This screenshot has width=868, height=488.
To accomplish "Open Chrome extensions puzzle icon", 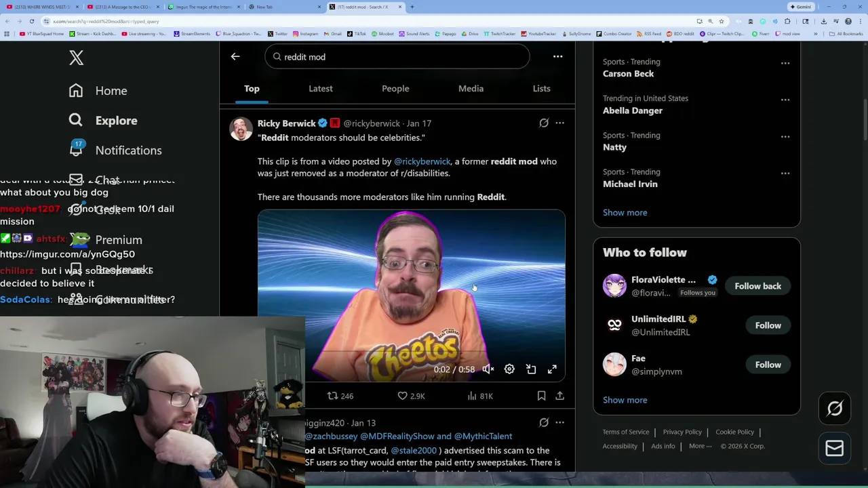I will [x=787, y=21].
